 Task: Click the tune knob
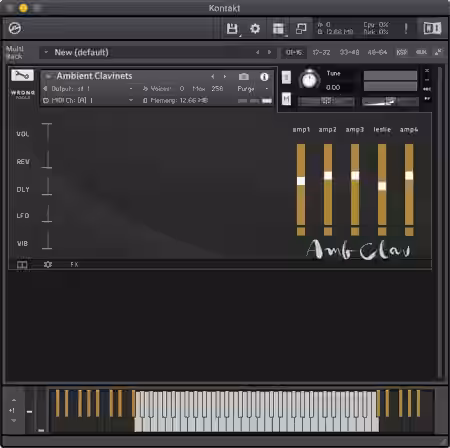pyautogui.click(x=310, y=79)
